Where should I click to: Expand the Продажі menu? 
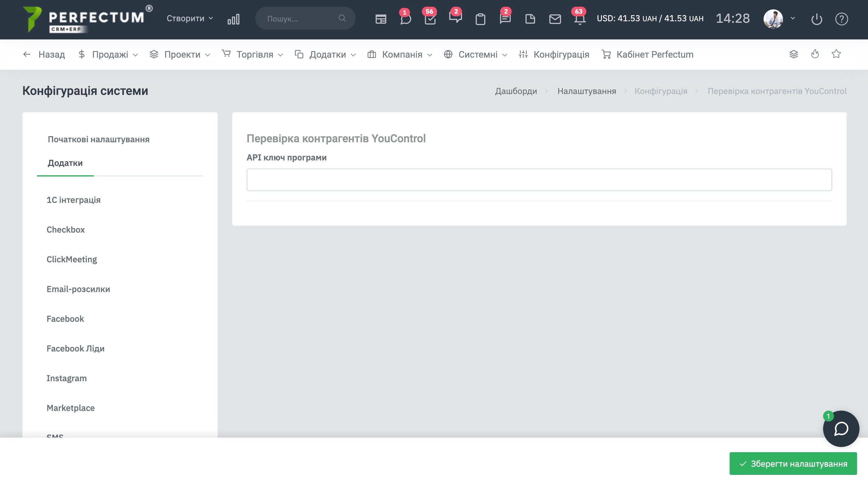tap(108, 55)
